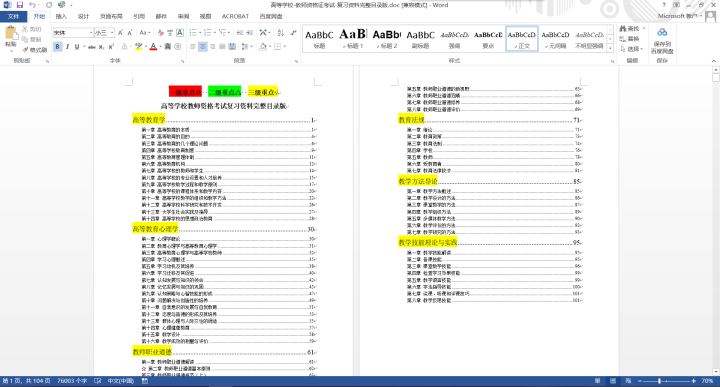The image size is (720, 387).
Task: Toggle bold formatting
Action: pos(57,47)
